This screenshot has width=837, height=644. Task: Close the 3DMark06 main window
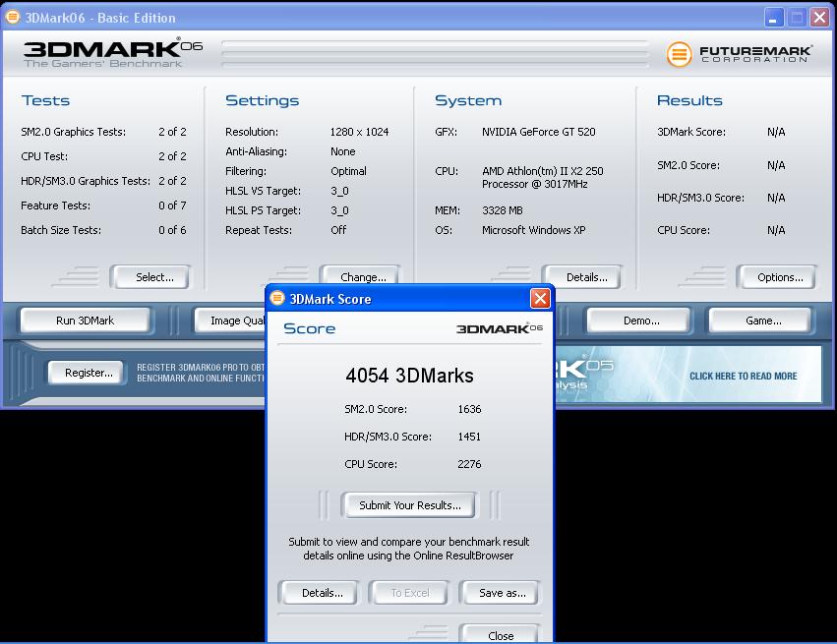pos(819,18)
